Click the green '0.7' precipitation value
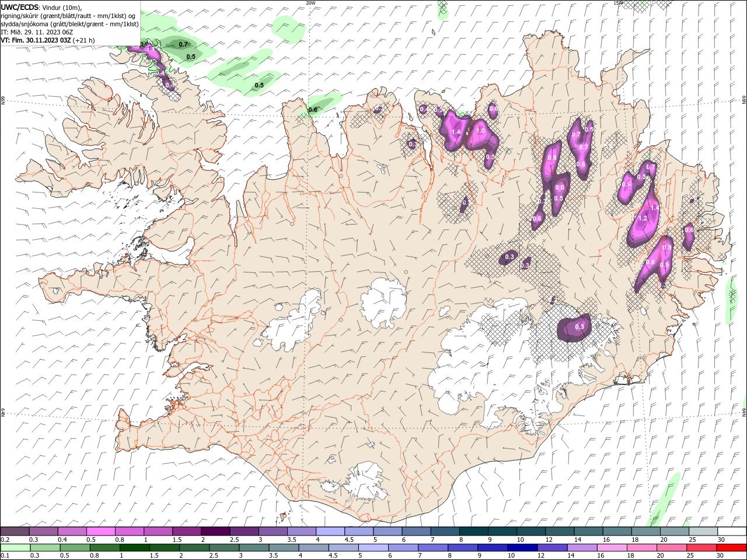This screenshot has height=560, width=747. coord(183,44)
